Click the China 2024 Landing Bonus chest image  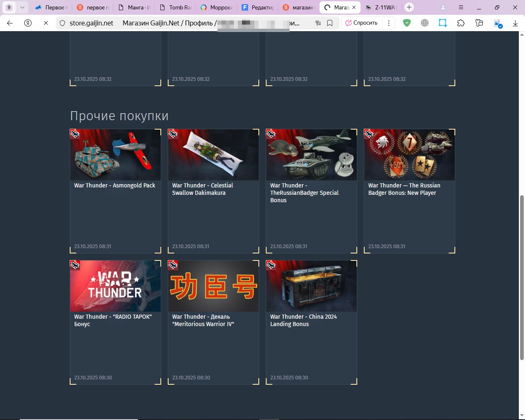click(311, 286)
